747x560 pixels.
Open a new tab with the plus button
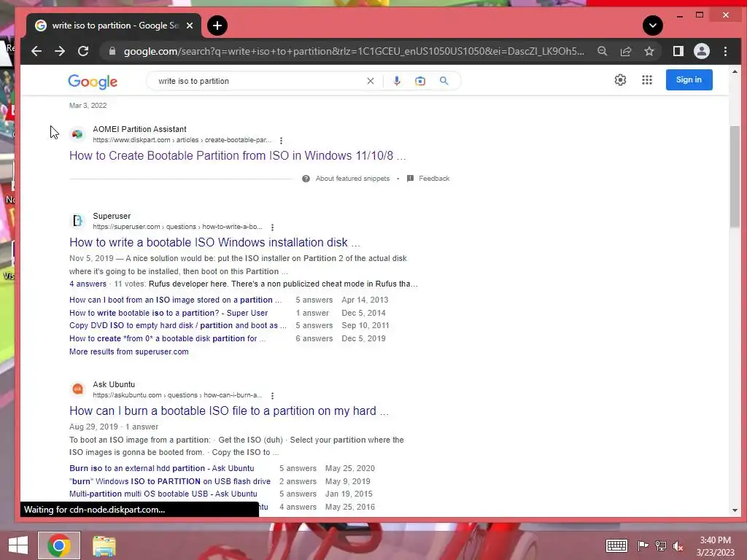(x=217, y=26)
